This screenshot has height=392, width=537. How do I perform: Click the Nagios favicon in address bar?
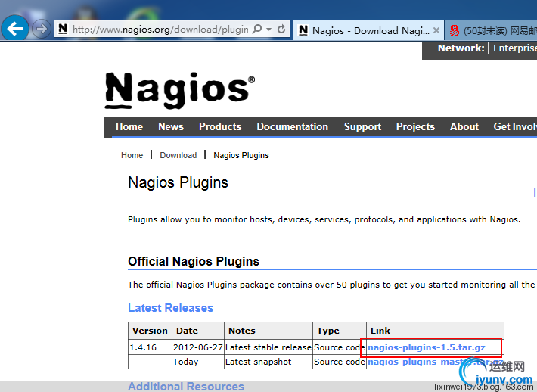[x=63, y=29]
